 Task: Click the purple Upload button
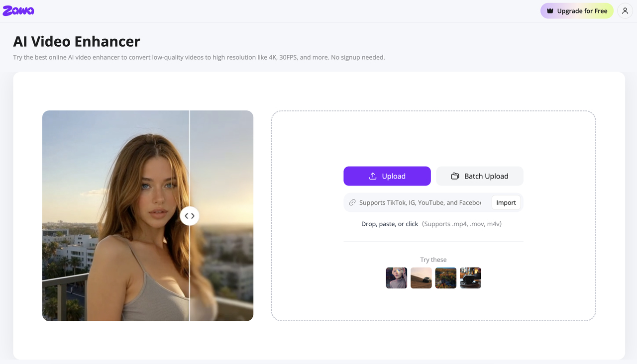click(387, 176)
